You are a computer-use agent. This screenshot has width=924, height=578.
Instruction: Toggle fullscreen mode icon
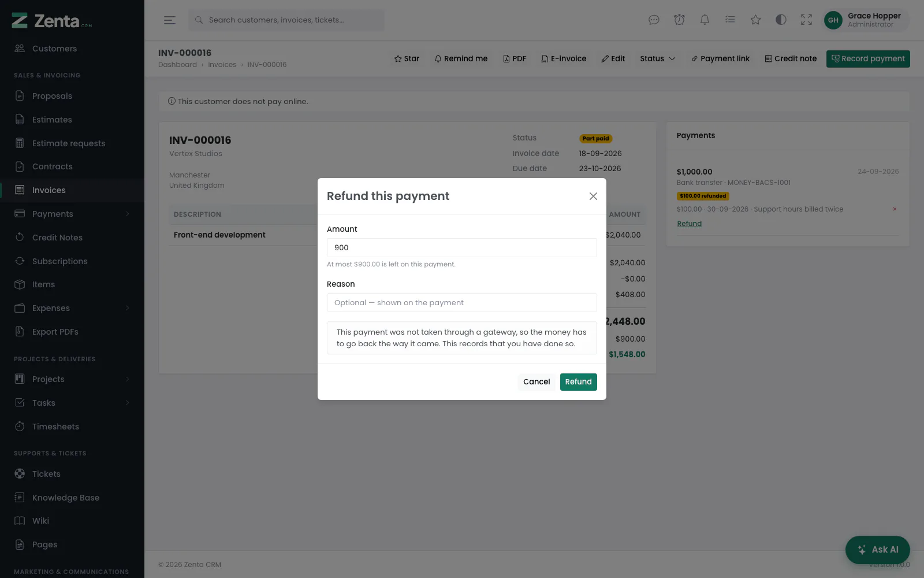(x=806, y=20)
